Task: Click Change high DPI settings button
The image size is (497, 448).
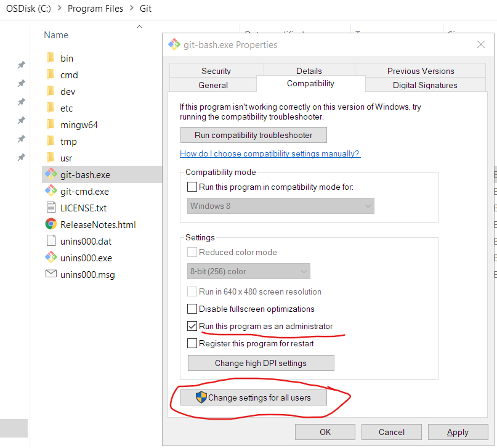Action: [261, 363]
